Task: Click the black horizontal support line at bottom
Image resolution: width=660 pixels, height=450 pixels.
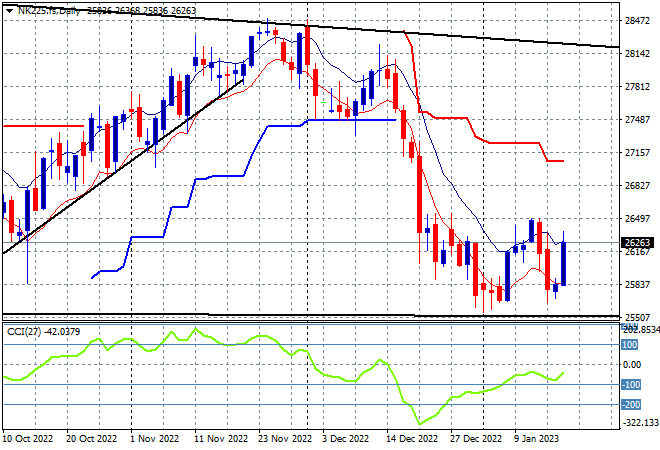Action: [311, 315]
